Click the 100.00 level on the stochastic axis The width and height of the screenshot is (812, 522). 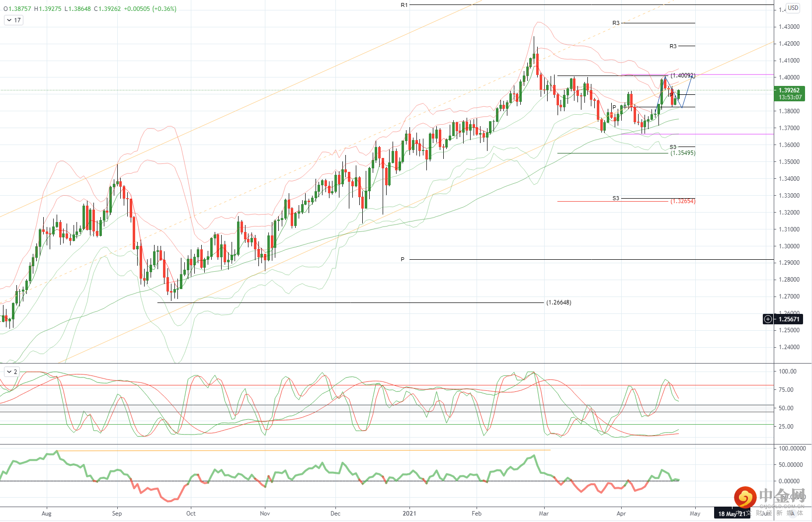coord(788,371)
